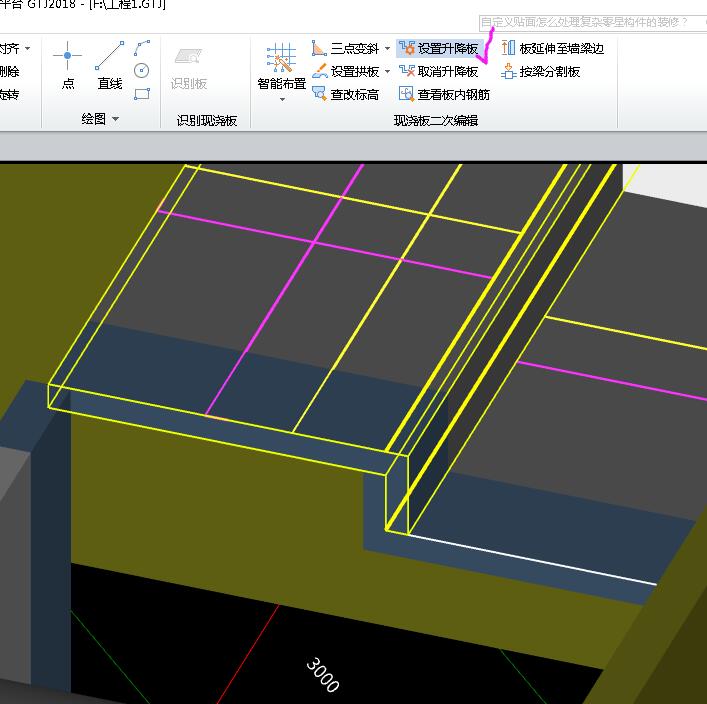Image resolution: width=707 pixels, height=704 pixels.
Task: Click Set Raised/Lowered Slab (设置升降板)
Action: click(x=439, y=48)
